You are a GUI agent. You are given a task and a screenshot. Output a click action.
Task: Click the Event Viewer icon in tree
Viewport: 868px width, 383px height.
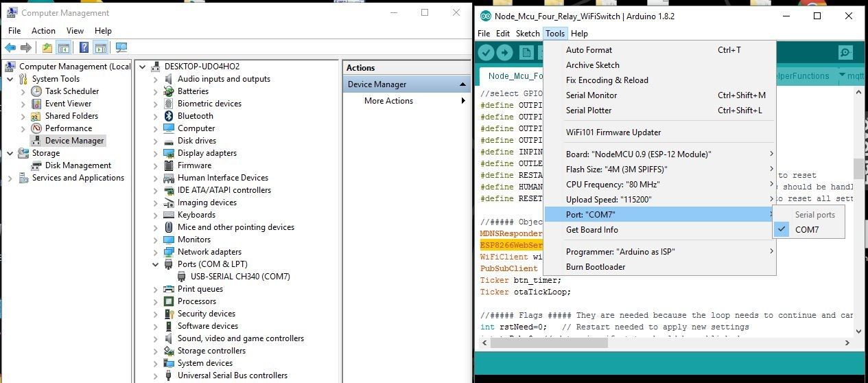(x=36, y=104)
